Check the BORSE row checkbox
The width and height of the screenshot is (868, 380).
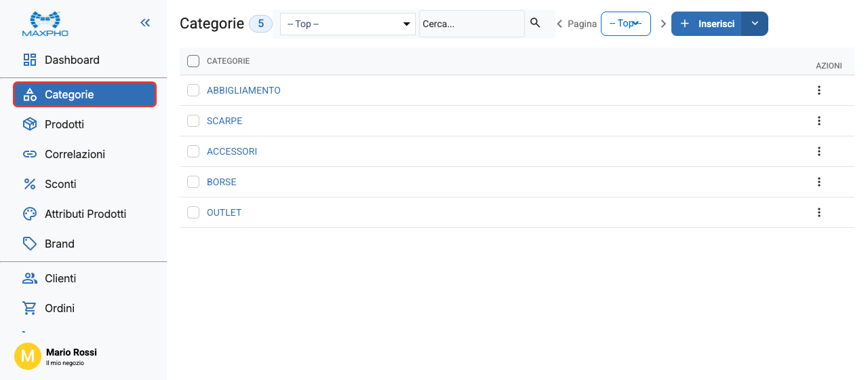click(193, 182)
